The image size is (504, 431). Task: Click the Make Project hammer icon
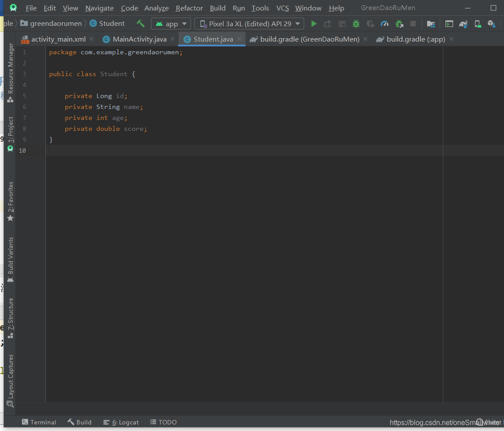click(140, 24)
